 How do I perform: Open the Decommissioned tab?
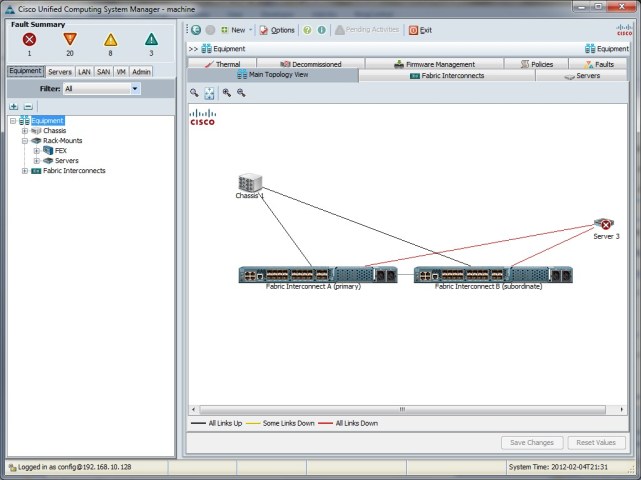pyautogui.click(x=311, y=64)
